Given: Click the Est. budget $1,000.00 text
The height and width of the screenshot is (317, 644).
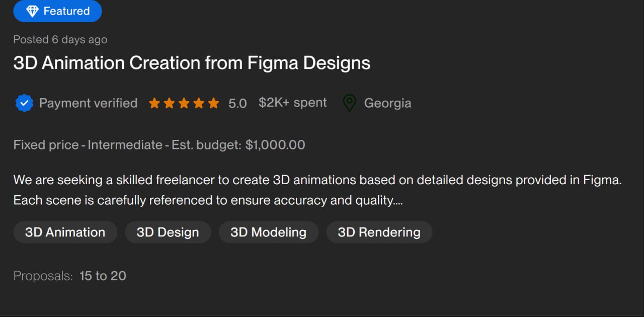Looking at the screenshot, I should (238, 145).
